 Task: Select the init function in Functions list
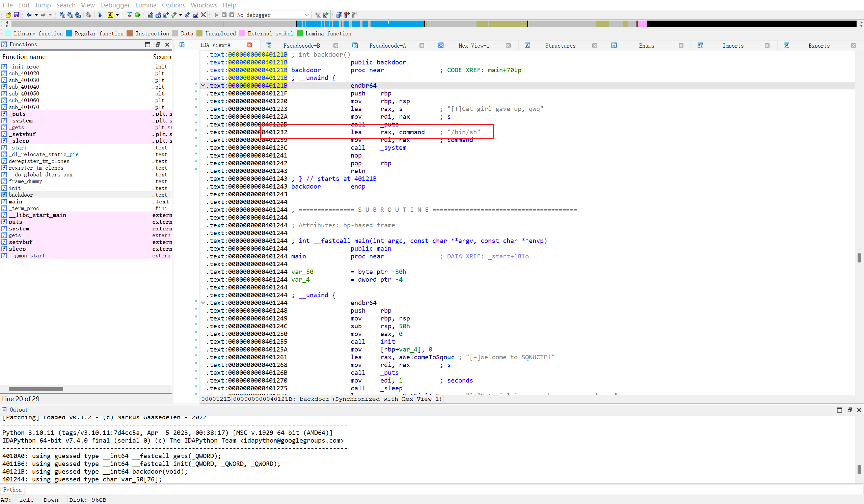86,188
